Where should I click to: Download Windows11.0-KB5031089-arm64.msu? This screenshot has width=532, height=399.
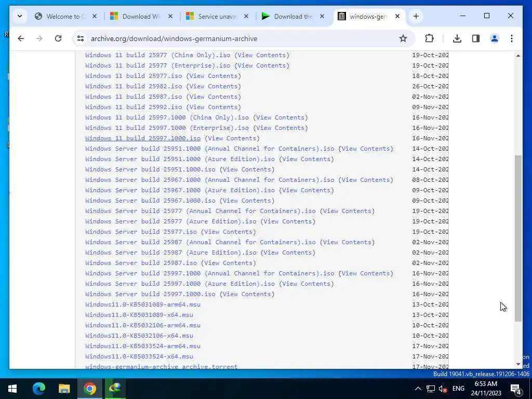coord(143,304)
